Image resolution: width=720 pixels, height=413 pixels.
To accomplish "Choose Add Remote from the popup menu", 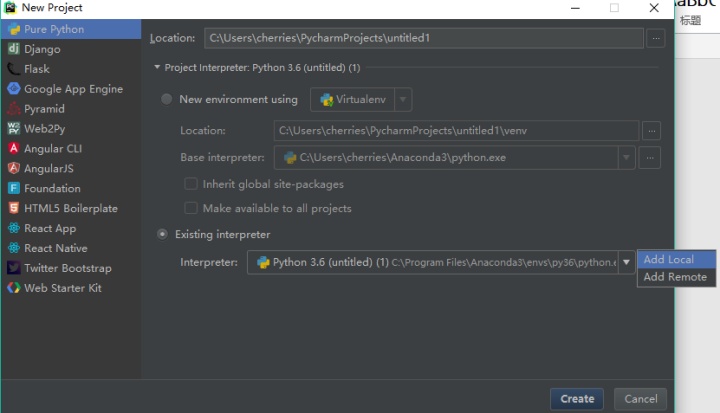I will (676, 277).
